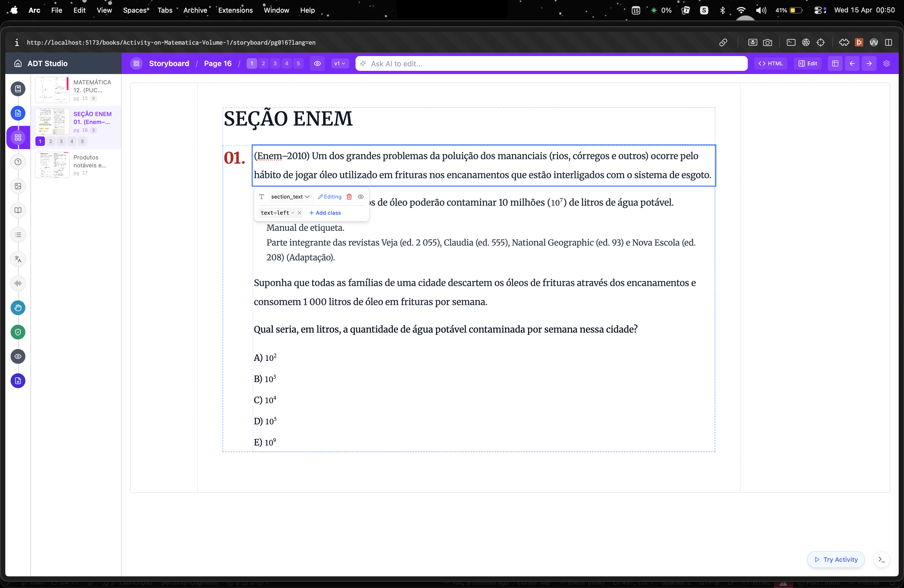Click the Storyboard breadcrumb link
The width and height of the screenshot is (904, 588).
pos(169,63)
